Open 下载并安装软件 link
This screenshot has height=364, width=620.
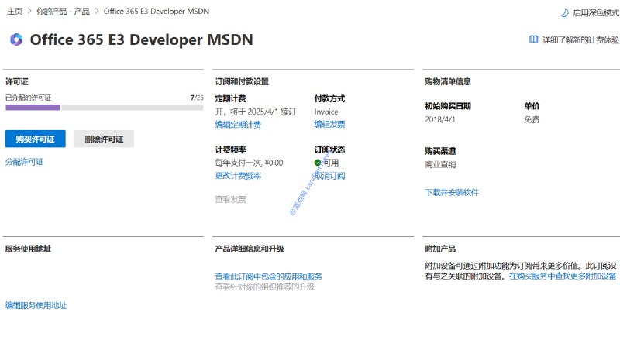pos(452,193)
